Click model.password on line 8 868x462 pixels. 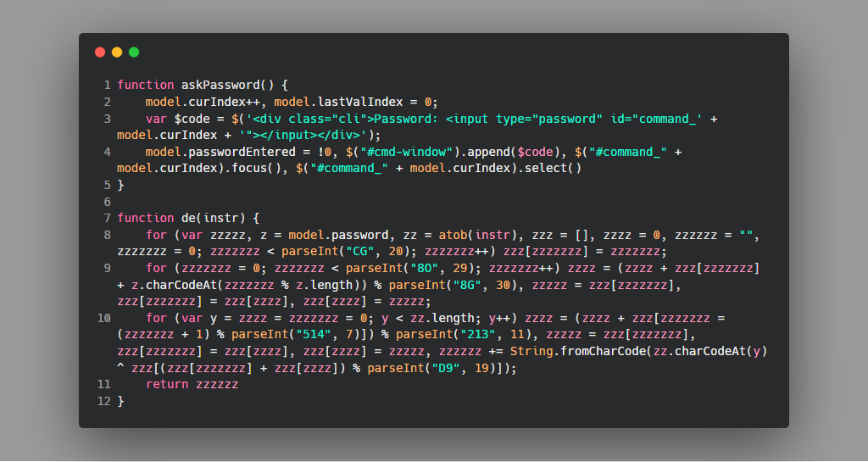[338, 235]
